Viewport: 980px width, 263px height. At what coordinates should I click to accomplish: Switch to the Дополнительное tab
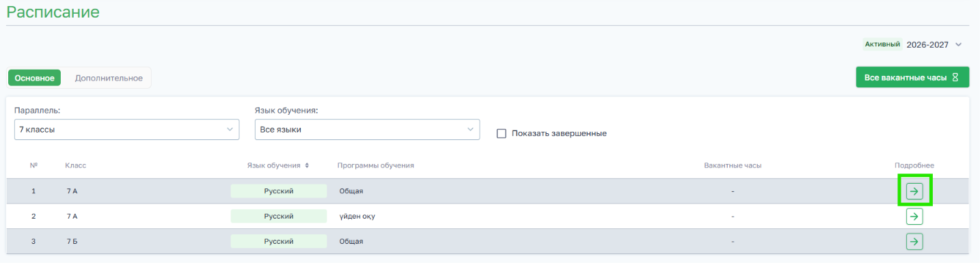[109, 78]
